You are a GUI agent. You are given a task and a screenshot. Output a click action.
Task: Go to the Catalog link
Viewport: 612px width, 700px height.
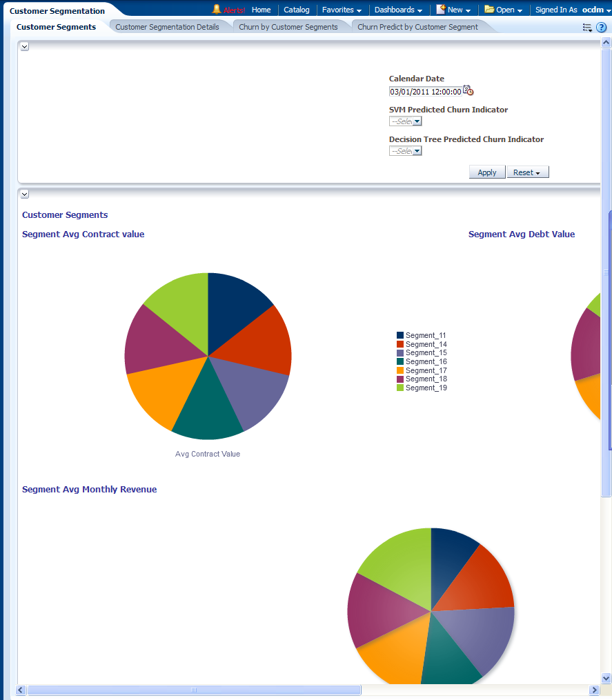[x=297, y=10]
